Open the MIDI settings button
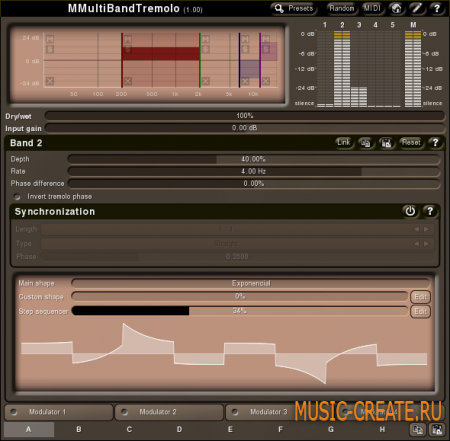 click(x=372, y=8)
